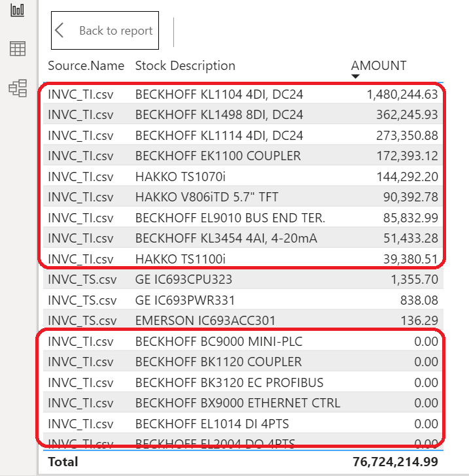Sort by Stock Description column header

pos(185,65)
